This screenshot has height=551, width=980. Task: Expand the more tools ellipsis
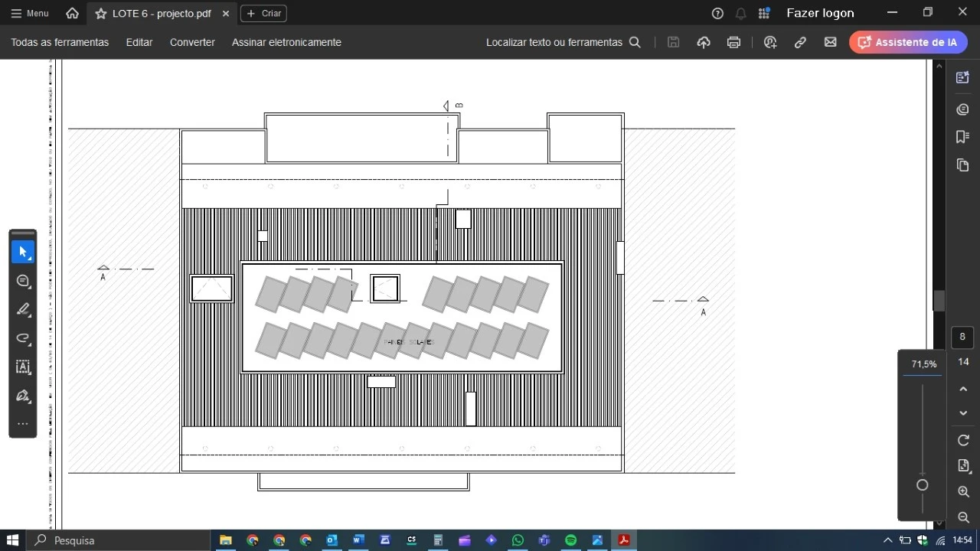coord(22,423)
